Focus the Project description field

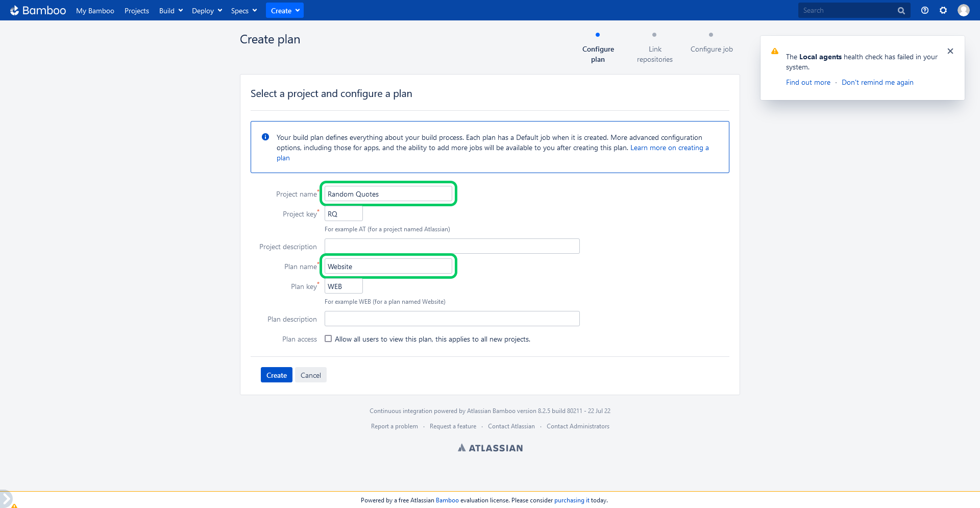click(452, 247)
